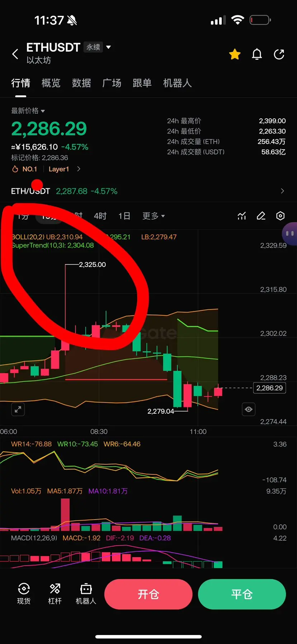Switch to the 跟单 tab
297x644 pixels.
click(142, 83)
